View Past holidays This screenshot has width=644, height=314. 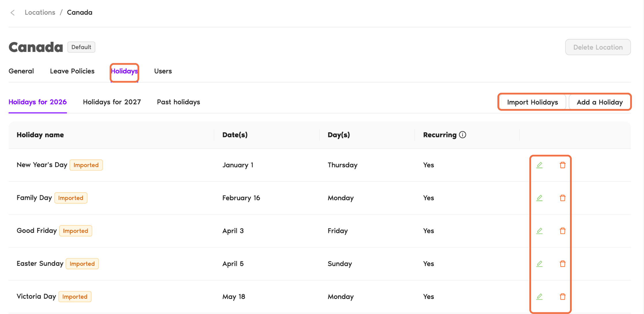point(178,102)
